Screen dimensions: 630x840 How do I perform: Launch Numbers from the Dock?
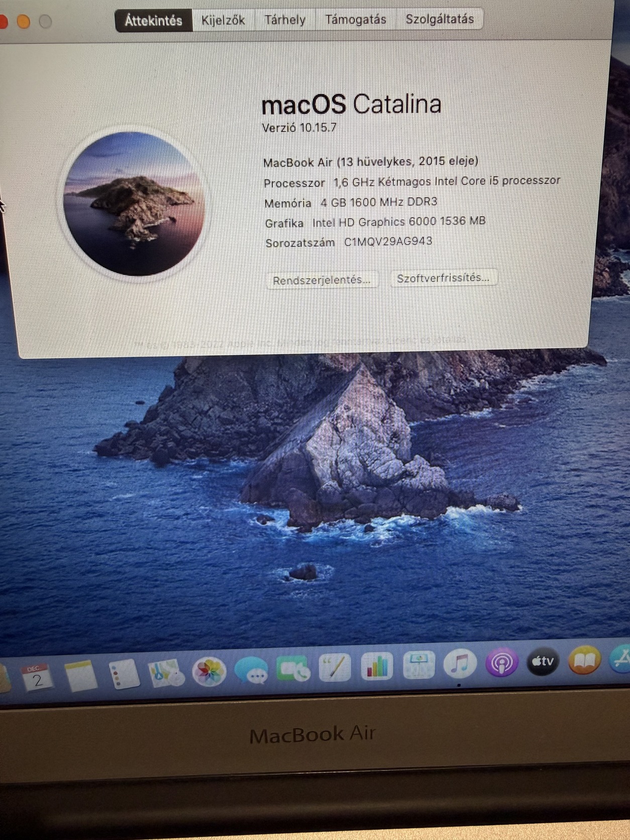(x=377, y=666)
